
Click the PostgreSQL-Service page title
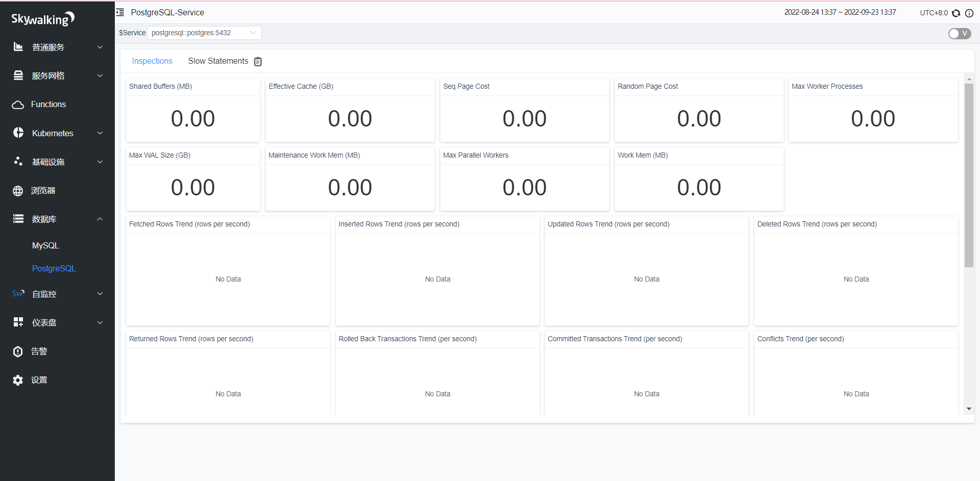167,12
